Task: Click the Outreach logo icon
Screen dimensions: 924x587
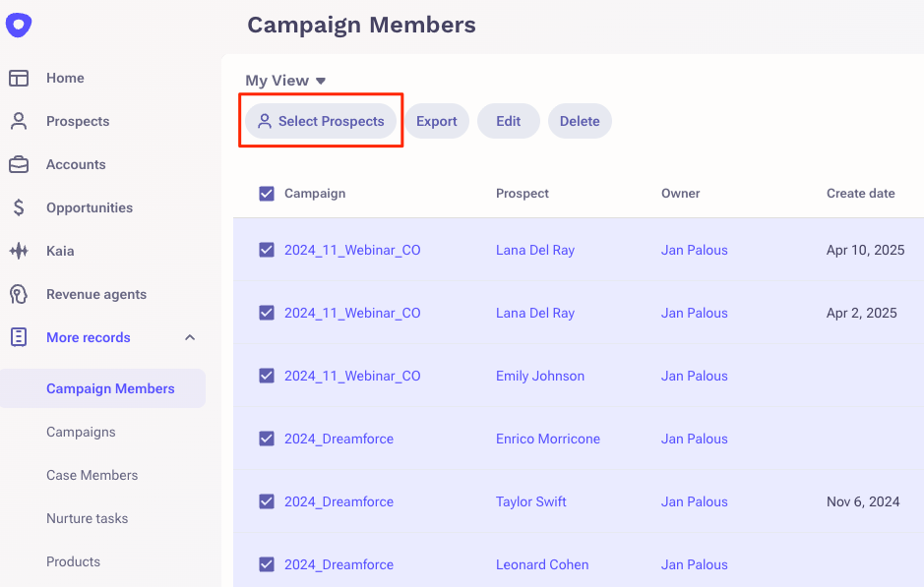Action: coord(19,25)
